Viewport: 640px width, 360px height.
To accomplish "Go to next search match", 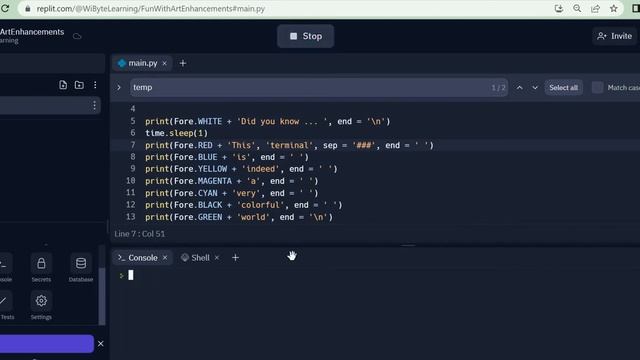I will tap(535, 87).
